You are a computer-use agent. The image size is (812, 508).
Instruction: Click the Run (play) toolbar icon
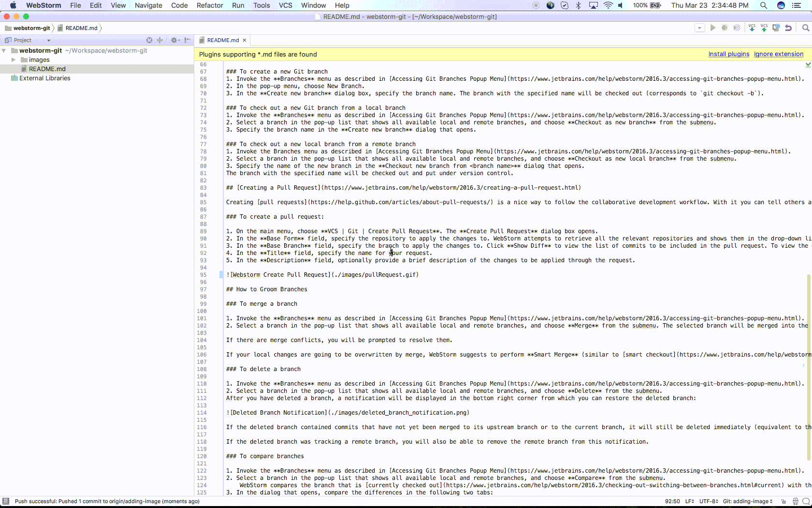712,28
